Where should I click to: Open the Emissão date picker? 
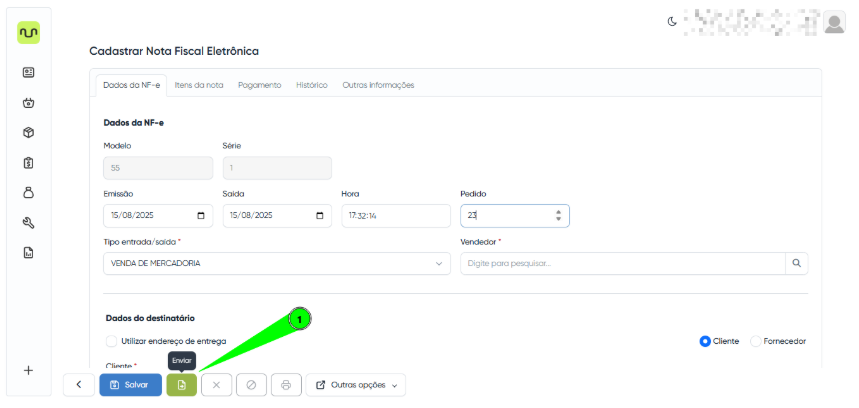point(201,216)
